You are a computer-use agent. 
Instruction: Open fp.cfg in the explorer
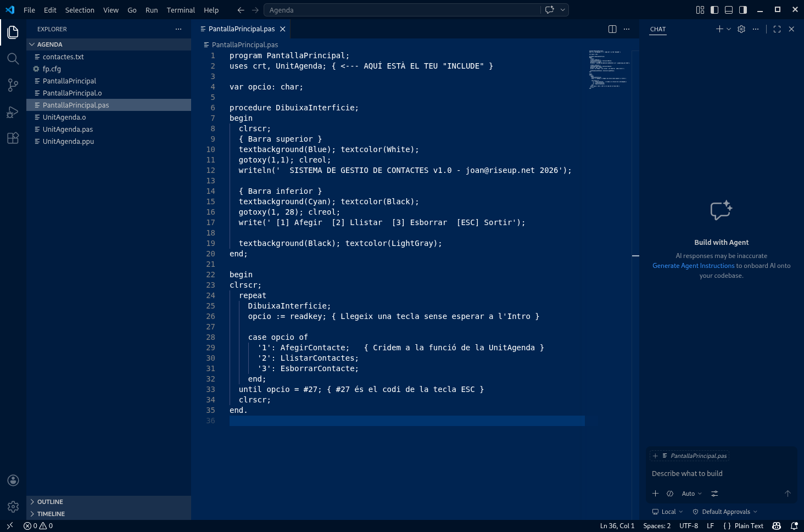click(109, 69)
